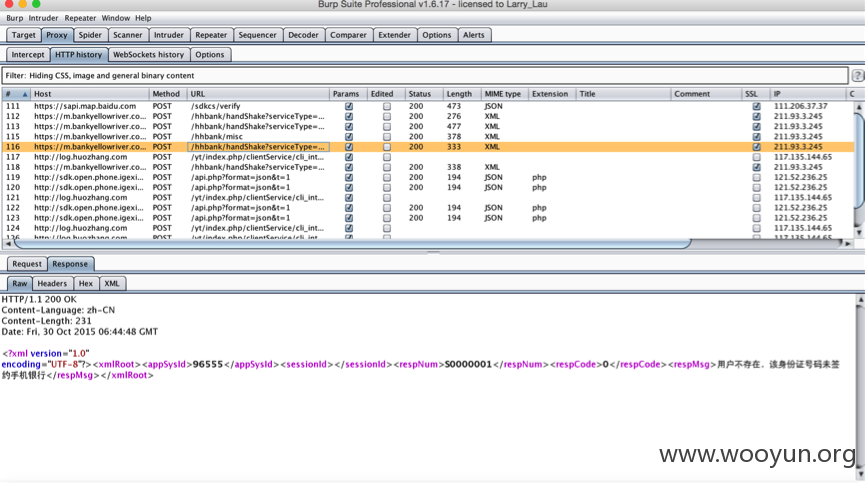This screenshot has width=865, height=483.
Task: Sort by the Status column header
Action: pyautogui.click(x=423, y=94)
